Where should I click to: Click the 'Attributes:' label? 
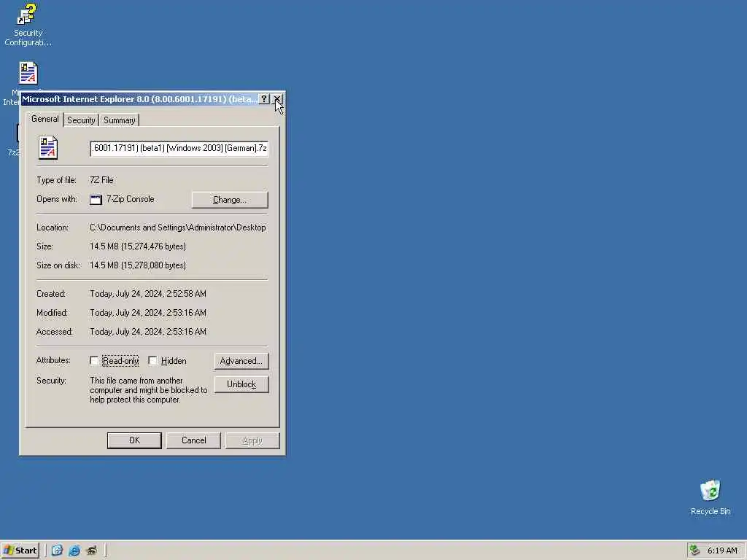[53, 360]
